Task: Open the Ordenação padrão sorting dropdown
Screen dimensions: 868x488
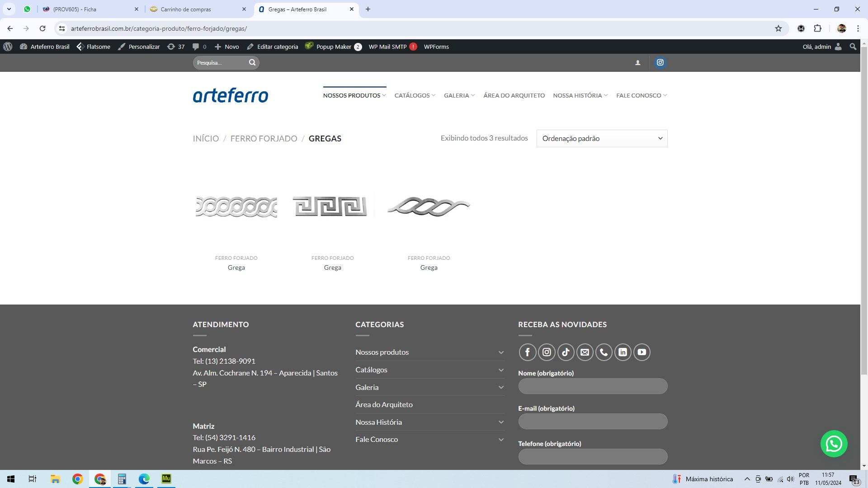Action: tap(602, 138)
